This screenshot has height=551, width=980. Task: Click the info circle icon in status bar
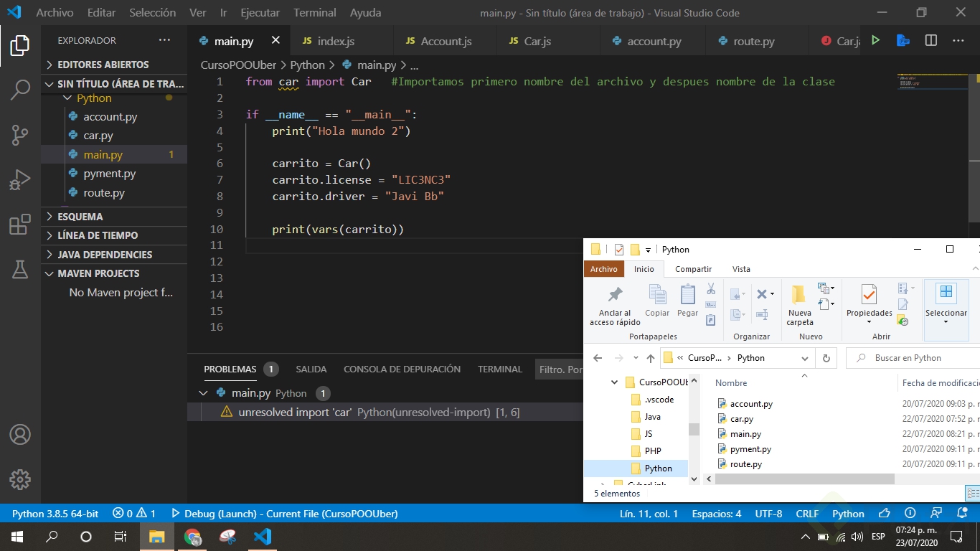point(910,514)
